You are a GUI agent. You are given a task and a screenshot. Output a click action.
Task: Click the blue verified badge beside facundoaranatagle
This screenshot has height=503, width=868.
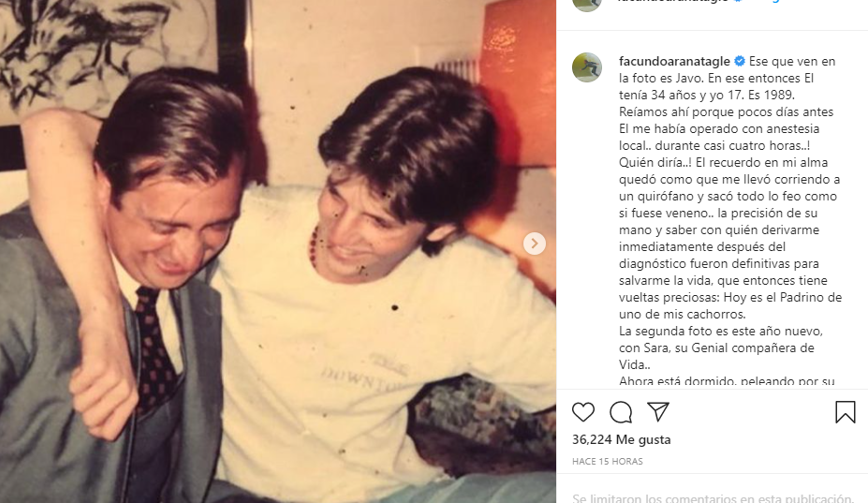pos(739,62)
